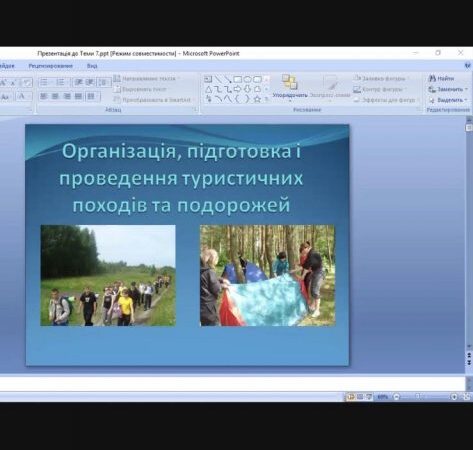Select the down arrow shape

[247, 89]
